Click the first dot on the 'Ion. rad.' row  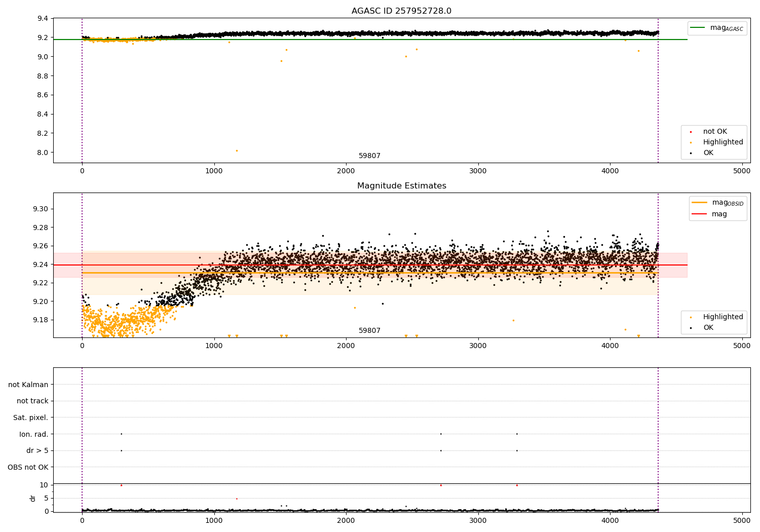121,434
